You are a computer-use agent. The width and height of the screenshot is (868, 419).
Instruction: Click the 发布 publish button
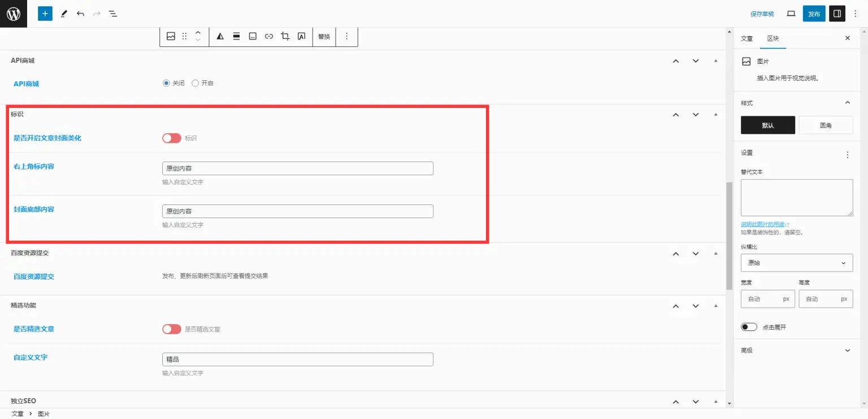pos(814,14)
